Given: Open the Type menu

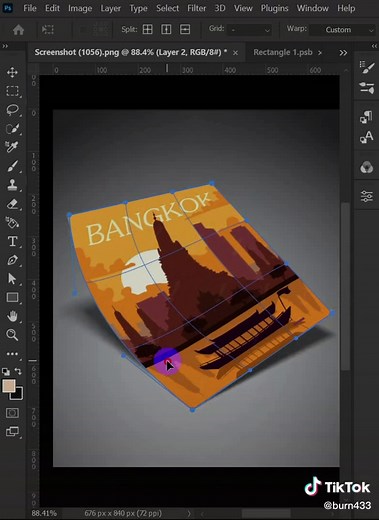Looking at the screenshot, I should click(138, 8).
